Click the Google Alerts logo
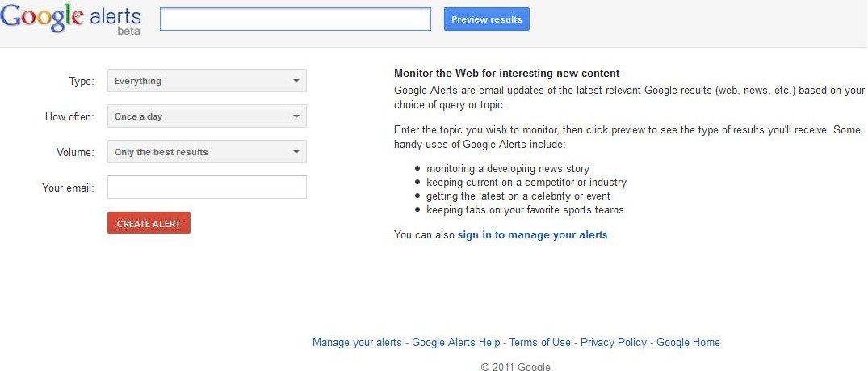The width and height of the screenshot is (868, 371). point(71,17)
